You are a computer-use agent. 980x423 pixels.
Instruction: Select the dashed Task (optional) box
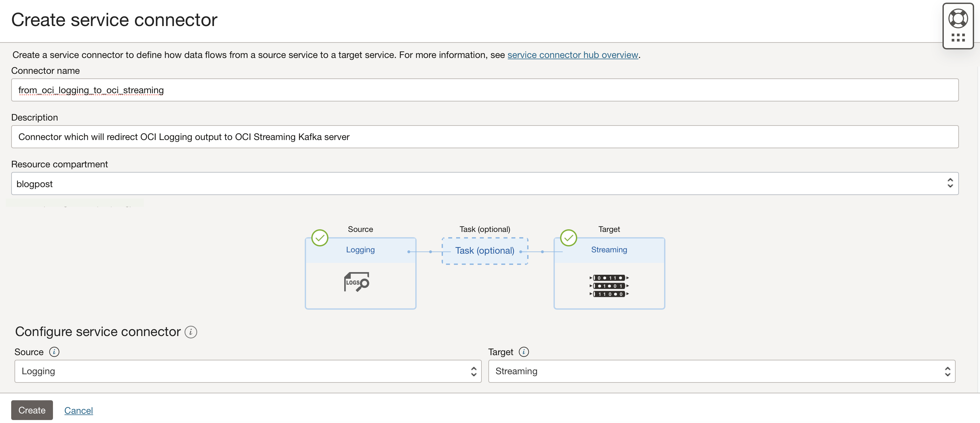(x=484, y=251)
